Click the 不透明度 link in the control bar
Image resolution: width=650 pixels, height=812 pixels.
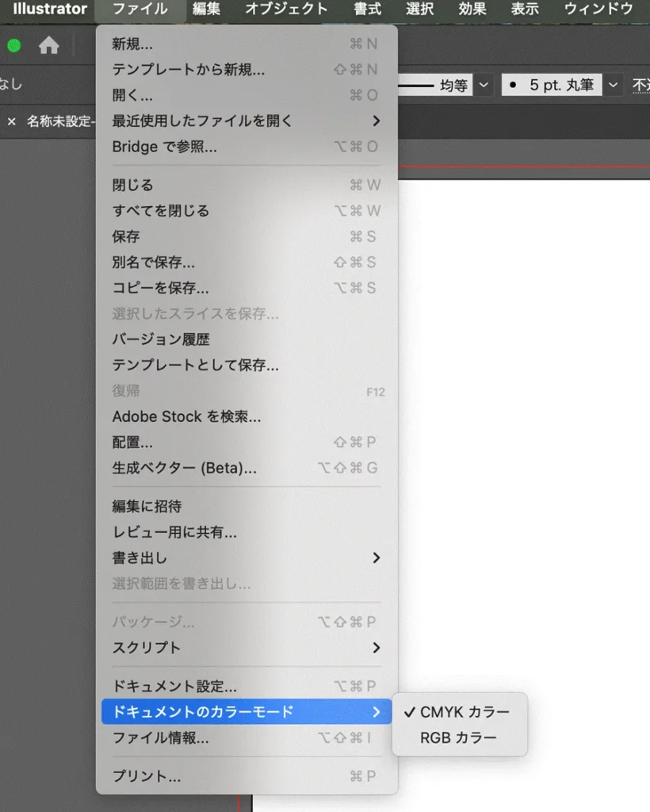pyautogui.click(x=641, y=85)
